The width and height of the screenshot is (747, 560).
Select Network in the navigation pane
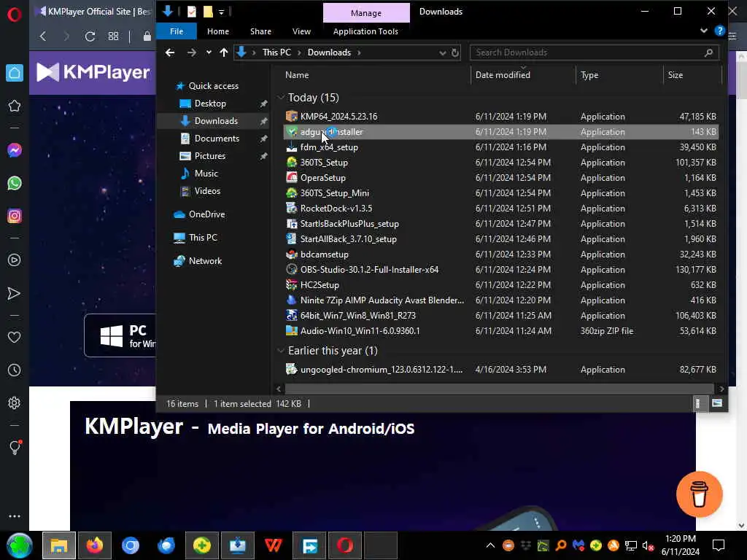[x=205, y=261]
